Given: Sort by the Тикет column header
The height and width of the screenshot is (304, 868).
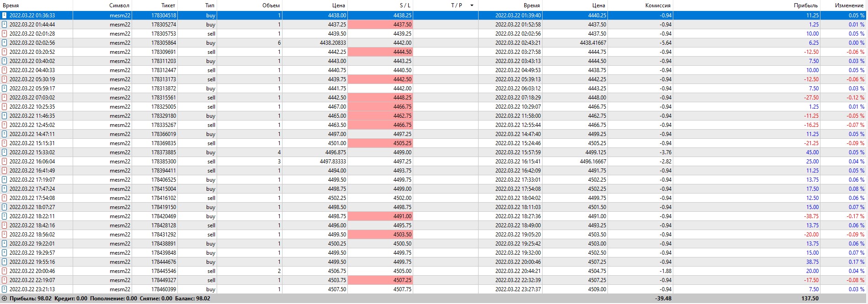Looking at the screenshot, I should (x=168, y=5).
